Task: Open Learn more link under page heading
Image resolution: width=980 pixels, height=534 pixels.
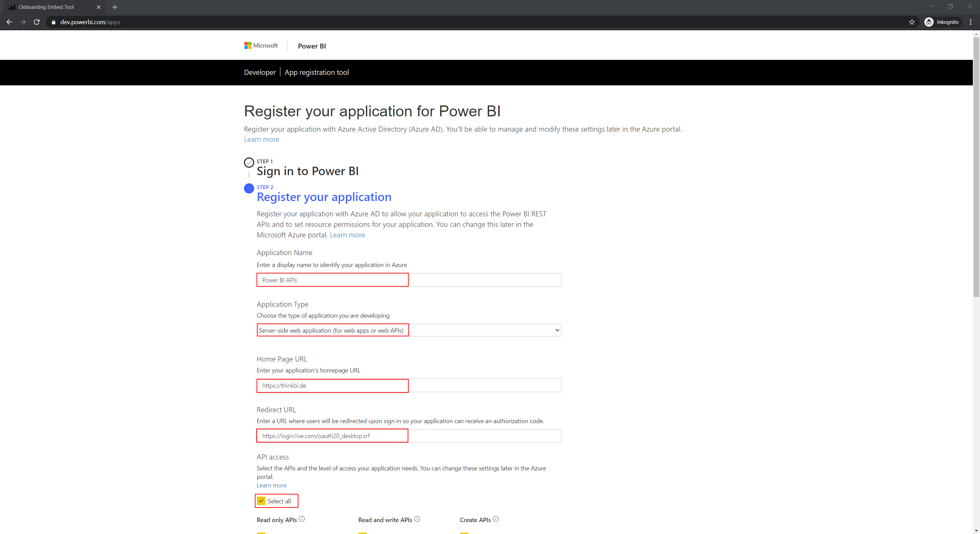Action: point(262,139)
